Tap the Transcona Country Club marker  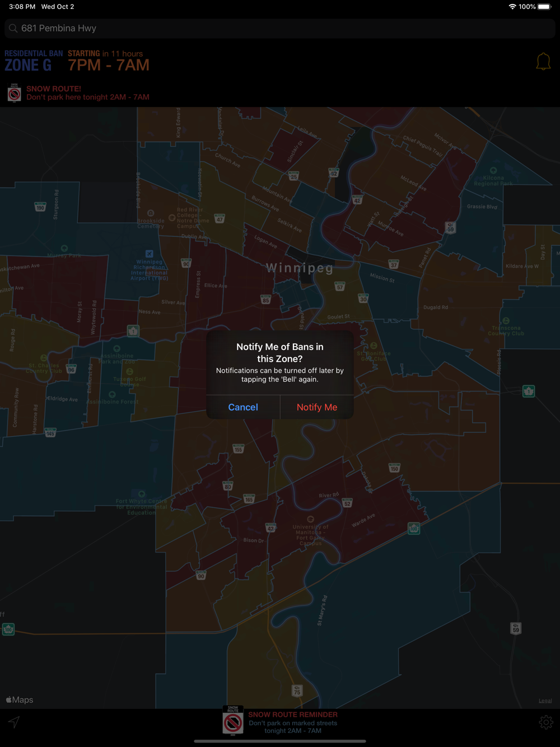tap(506, 321)
